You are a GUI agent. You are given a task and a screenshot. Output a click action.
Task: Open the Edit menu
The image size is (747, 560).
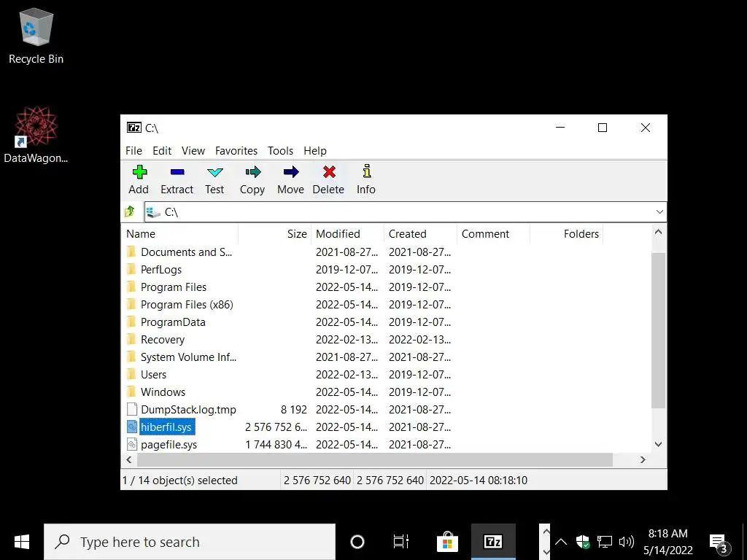coord(162,151)
